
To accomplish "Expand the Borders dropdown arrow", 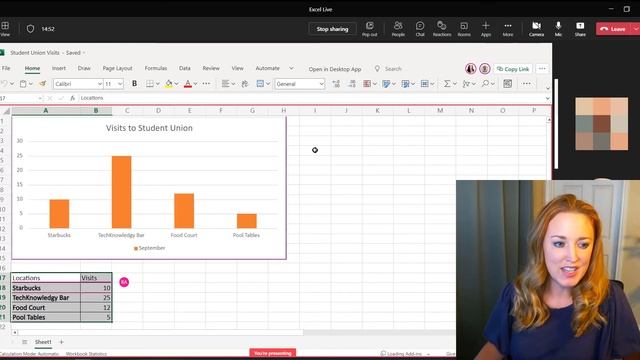I will point(158,84).
